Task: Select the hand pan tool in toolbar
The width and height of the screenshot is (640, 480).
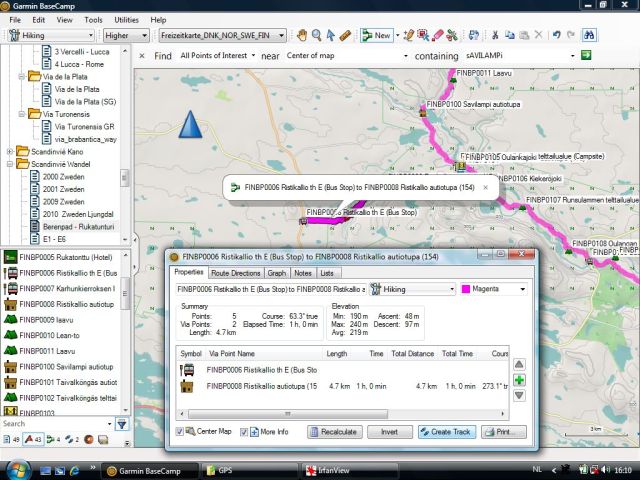Action: pos(302,35)
